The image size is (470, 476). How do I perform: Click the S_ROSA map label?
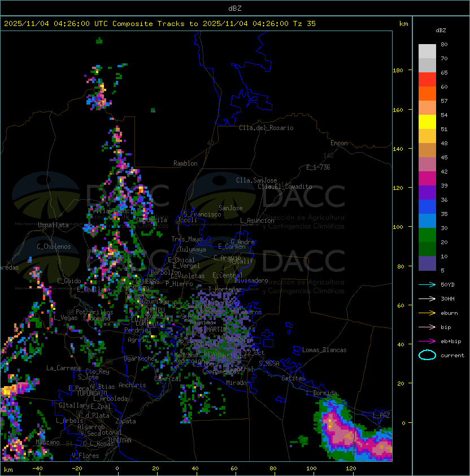269,364
